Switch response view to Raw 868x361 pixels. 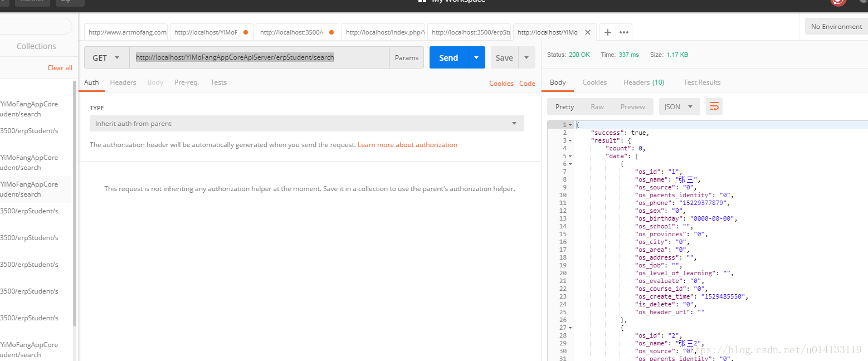pyautogui.click(x=597, y=106)
